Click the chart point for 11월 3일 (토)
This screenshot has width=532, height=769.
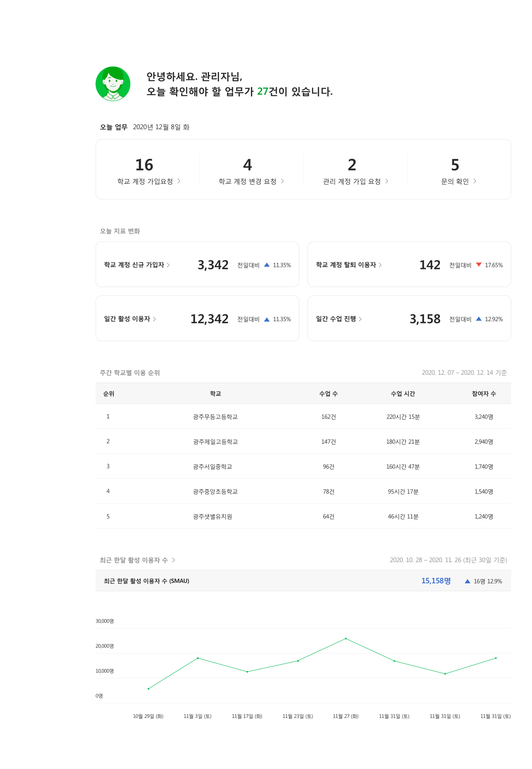tap(198, 658)
